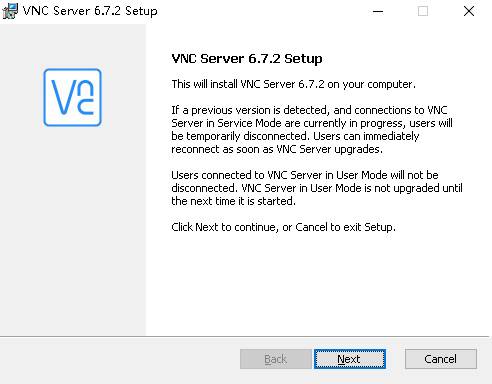The width and height of the screenshot is (492, 384).
Task: Click the 'If a previous version' paragraph
Action: 312,130
